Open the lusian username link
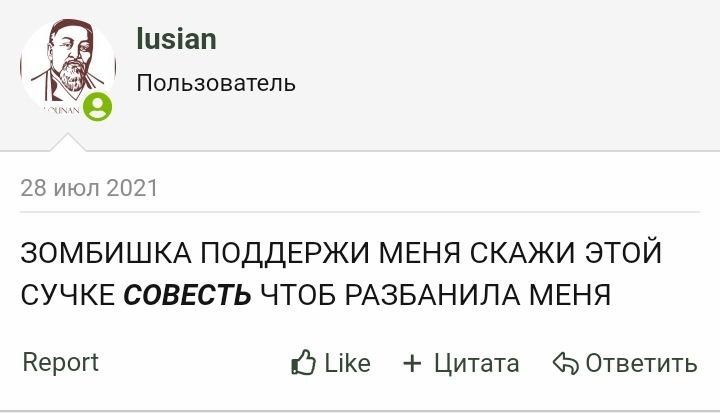Image resolution: width=720 pixels, height=413 pixels. [176, 40]
